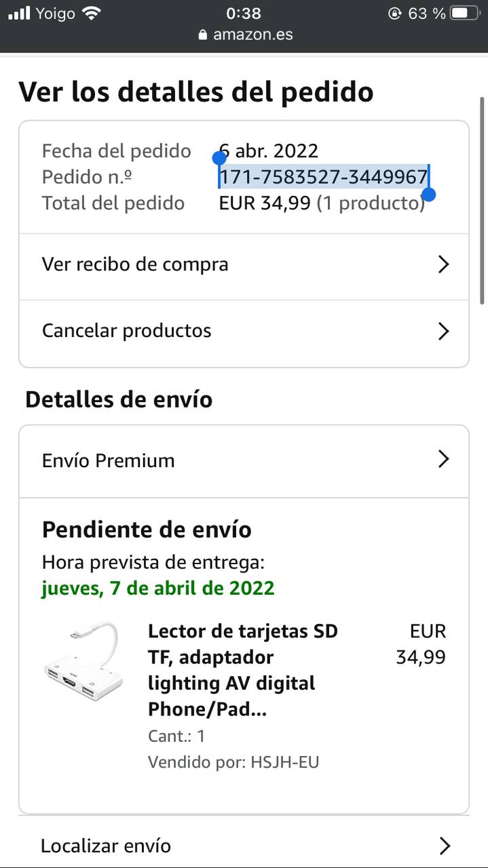The image size is (488, 868).
Task: Tap the amazon.es address bar
Action: [252, 35]
